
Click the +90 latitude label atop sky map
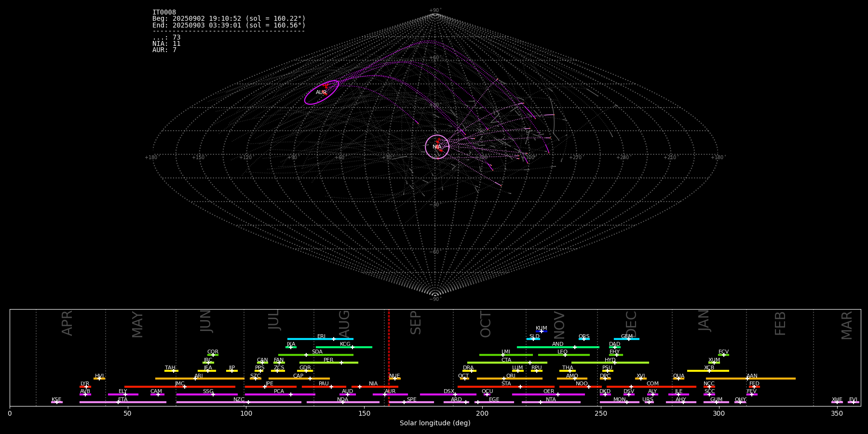pos(434,11)
